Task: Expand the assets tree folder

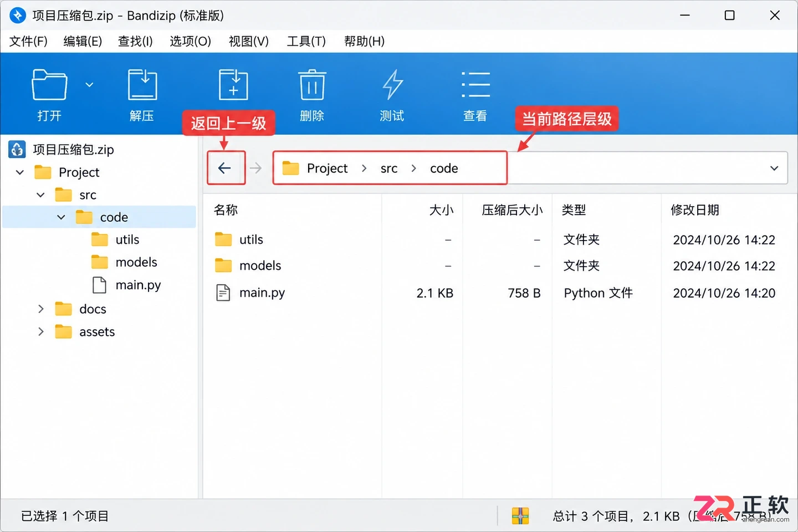Action: (x=40, y=331)
